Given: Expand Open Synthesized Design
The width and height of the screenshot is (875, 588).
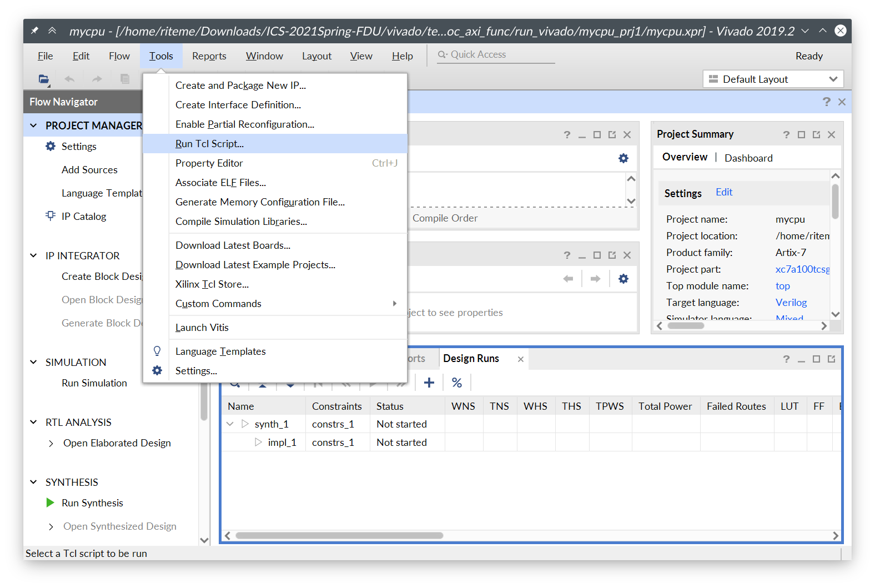Looking at the screenshot, I should (51, 526).
